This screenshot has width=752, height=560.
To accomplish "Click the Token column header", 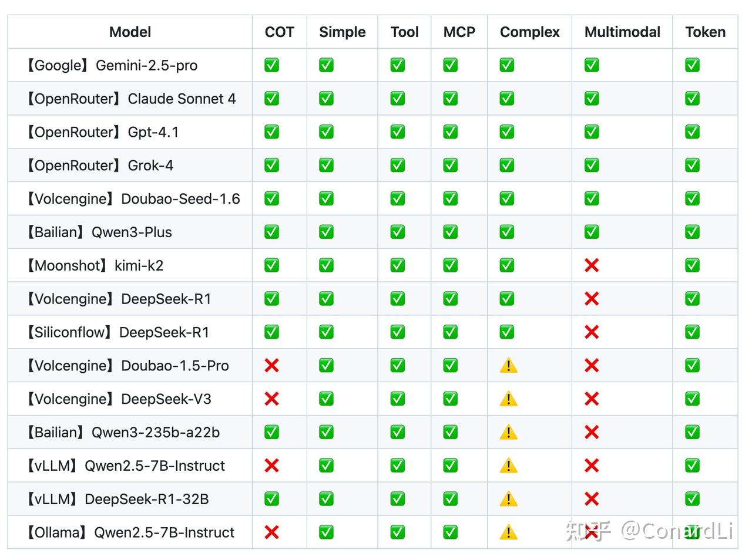I will pyautogui.click(x=705, y=32).
